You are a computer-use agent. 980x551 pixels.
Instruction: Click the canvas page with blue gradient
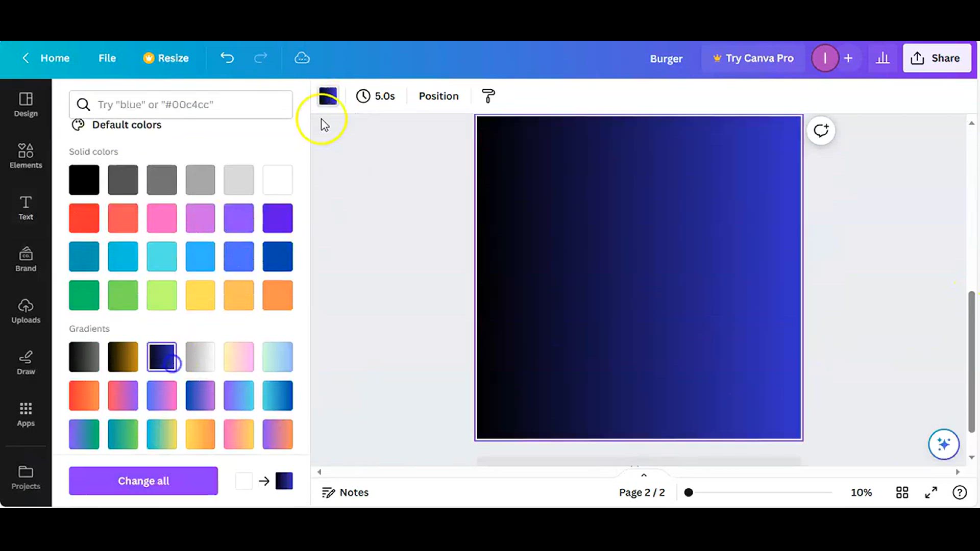pyautogui.click(x=639, y=278)
